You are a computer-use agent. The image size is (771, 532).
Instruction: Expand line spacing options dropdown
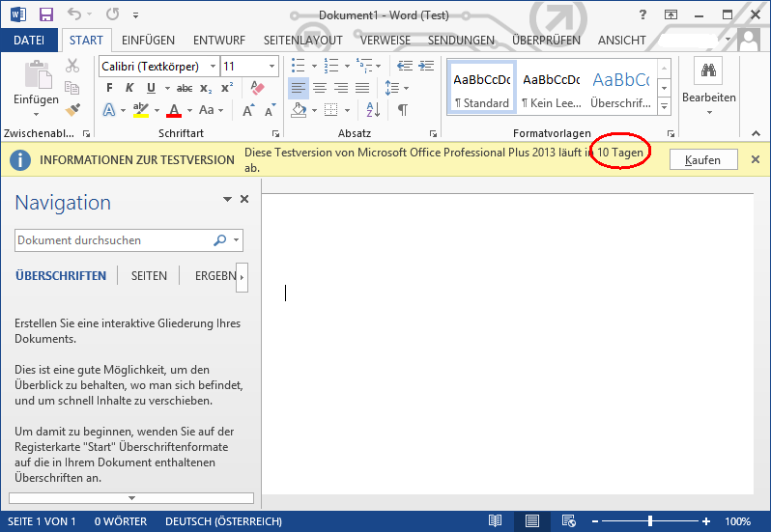point(407,89)
